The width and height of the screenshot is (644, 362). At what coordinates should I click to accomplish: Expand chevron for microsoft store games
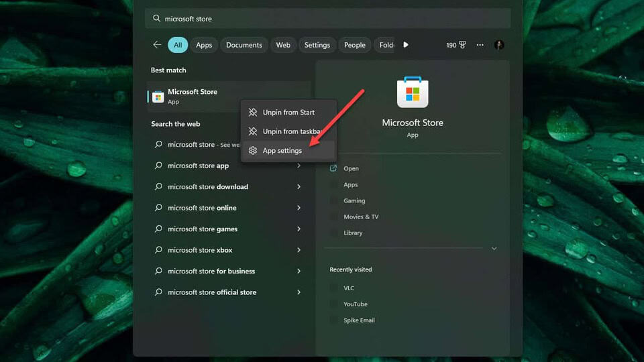[x=299, y=229]
